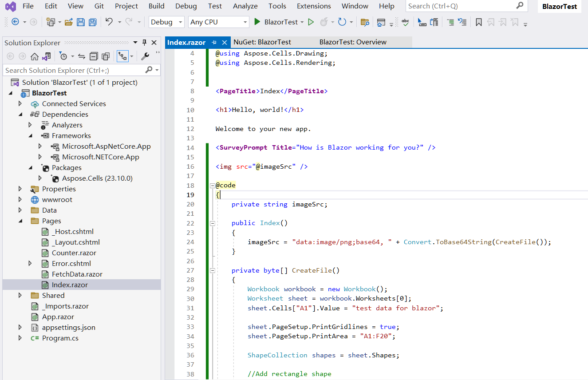Open Properties with the wrench icon
This screenshot has width=588, height=380.
[x=145, y=56]
